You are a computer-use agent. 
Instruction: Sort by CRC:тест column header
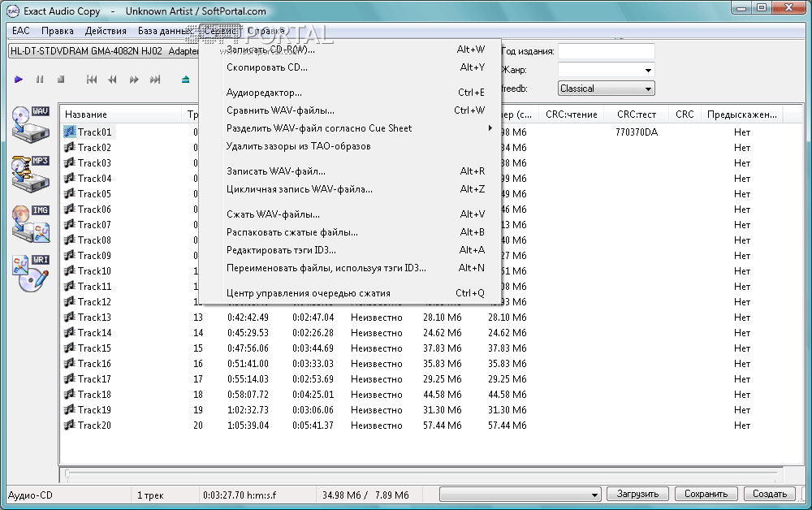(x=637, y=115)
